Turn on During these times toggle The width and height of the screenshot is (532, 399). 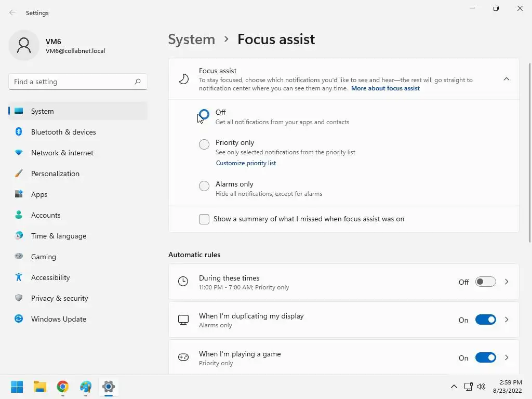pyautogui.click(x=485, y=282)
